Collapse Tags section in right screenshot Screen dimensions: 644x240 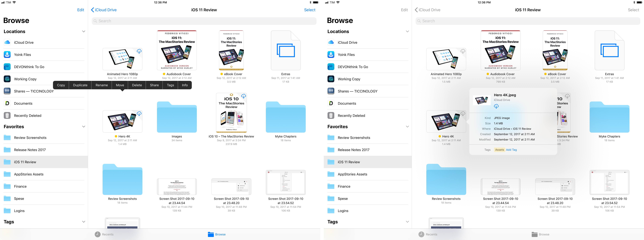(x=407, y=222)
